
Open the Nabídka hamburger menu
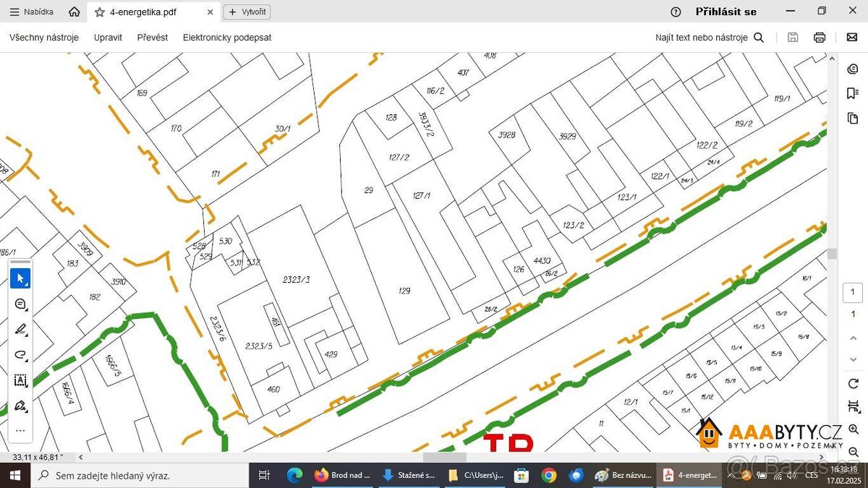31,12
